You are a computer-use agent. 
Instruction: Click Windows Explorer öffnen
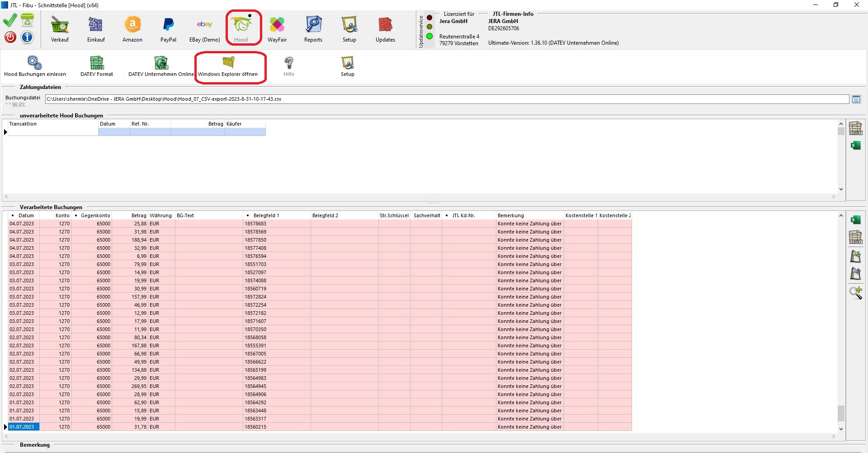pyautogui.click(x=228, y=66)
